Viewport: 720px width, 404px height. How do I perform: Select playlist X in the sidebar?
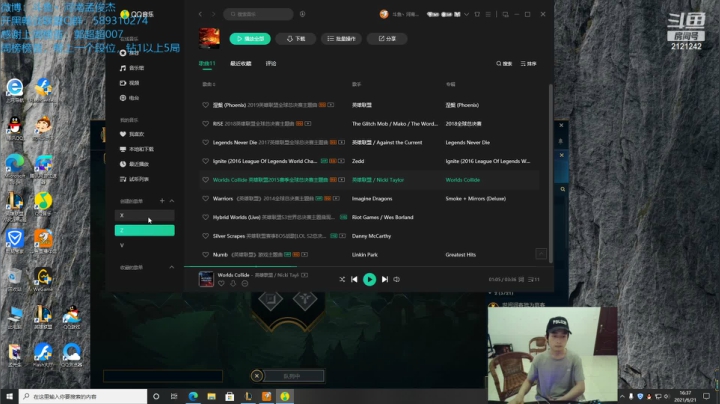pos(144,215)
